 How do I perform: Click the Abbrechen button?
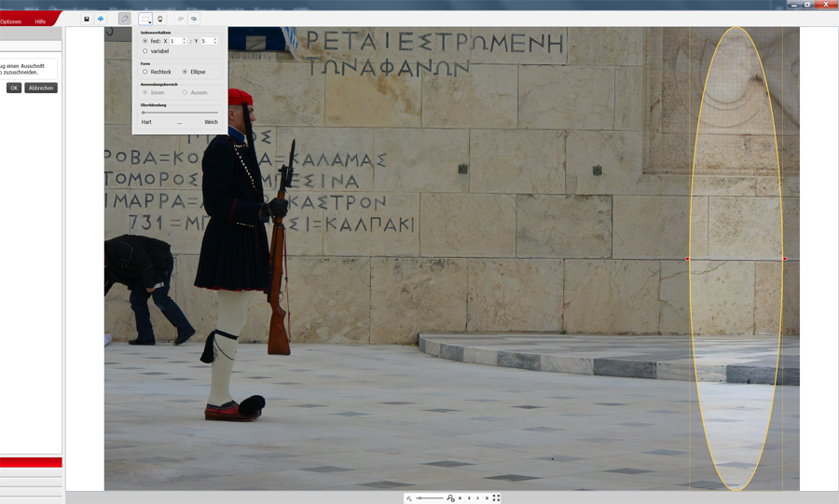41,88
